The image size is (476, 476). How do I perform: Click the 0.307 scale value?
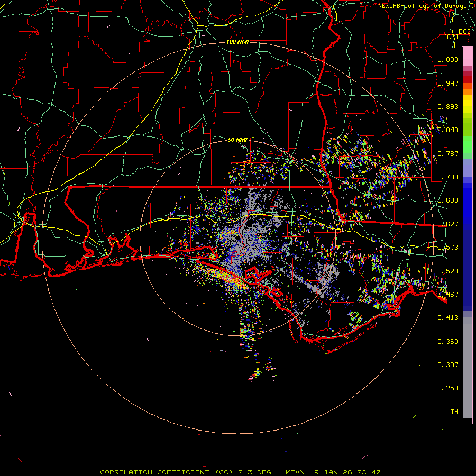[448, 365]
